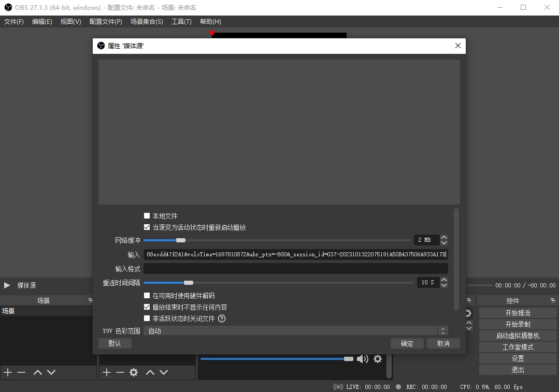Decrease 重连时间间隔 with down arrow
Image resolution: width=559 pixels, height=392 pixels.
pos(444,285)
